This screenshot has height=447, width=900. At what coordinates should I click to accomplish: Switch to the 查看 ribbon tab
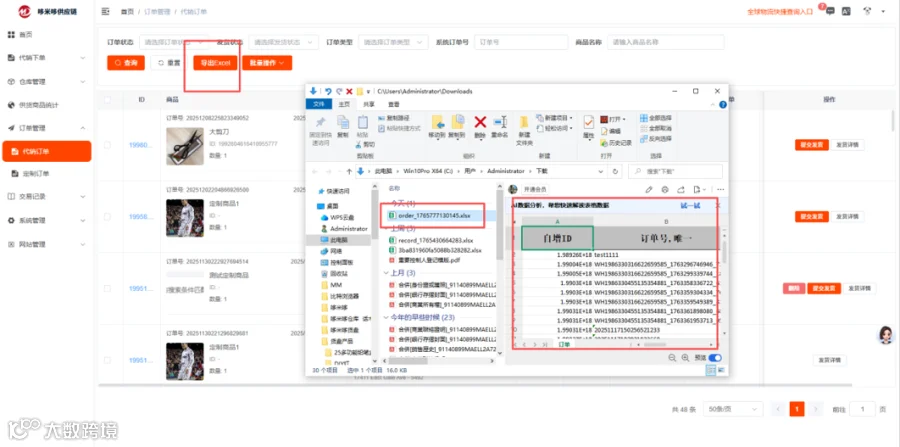(394, 104)
